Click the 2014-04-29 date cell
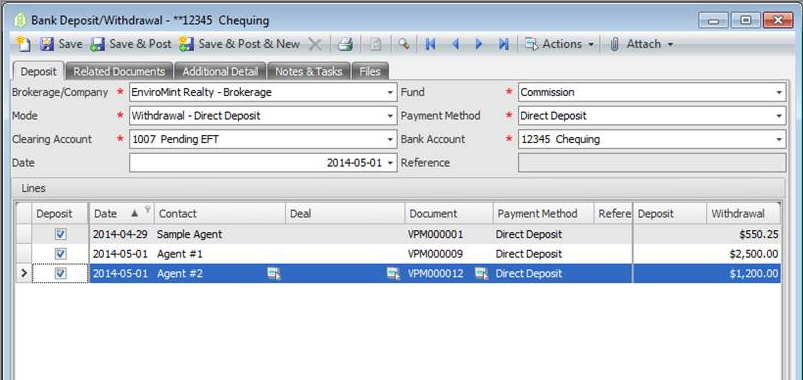803x380 pixels. point(121,235)
